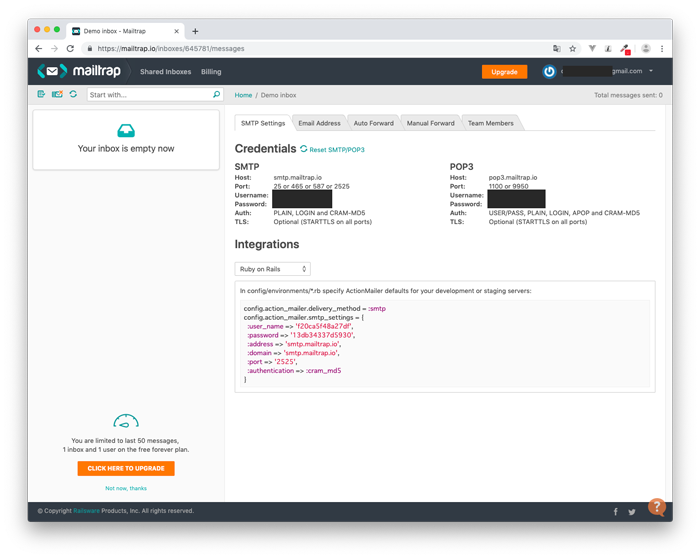The image size is (700, 558).
Task: Switch to Email Address tab
Action: point(319,123)
